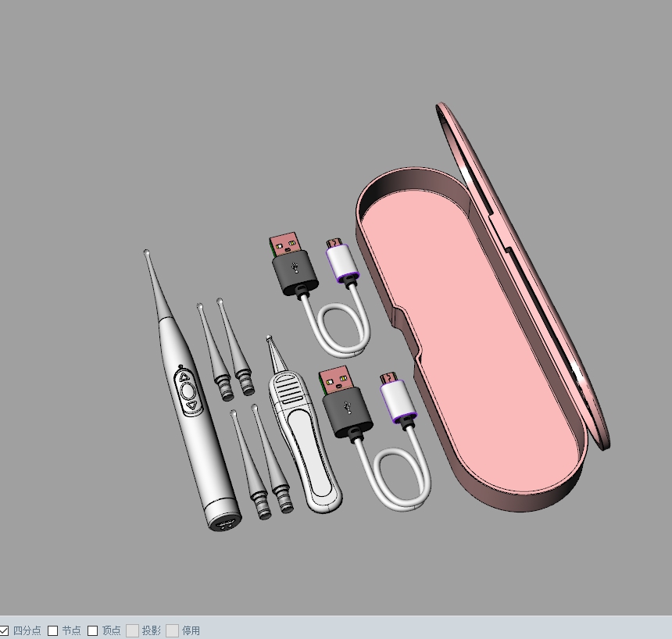
Task: Toggle the 停用 checkbox
Action: 172,630
